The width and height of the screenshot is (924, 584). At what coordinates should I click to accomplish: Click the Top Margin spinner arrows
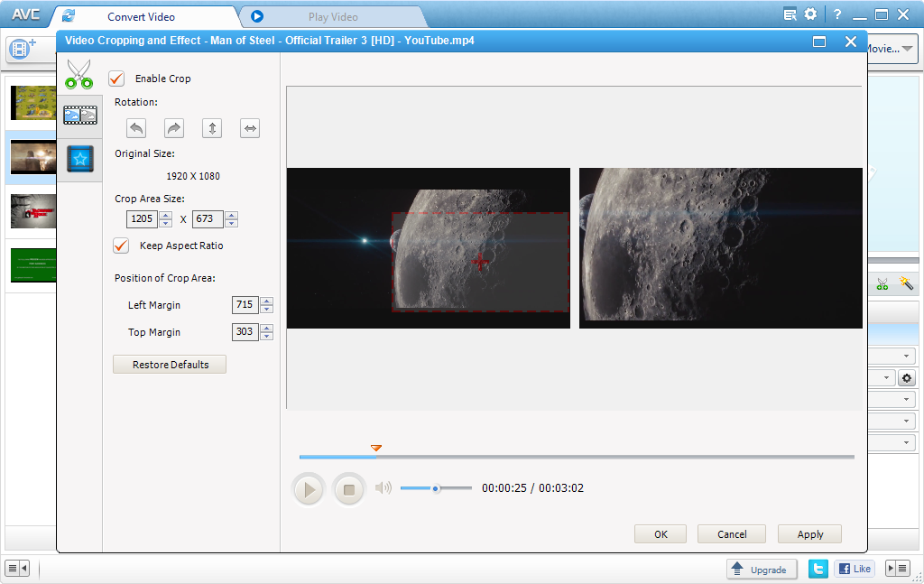point(267,332)
